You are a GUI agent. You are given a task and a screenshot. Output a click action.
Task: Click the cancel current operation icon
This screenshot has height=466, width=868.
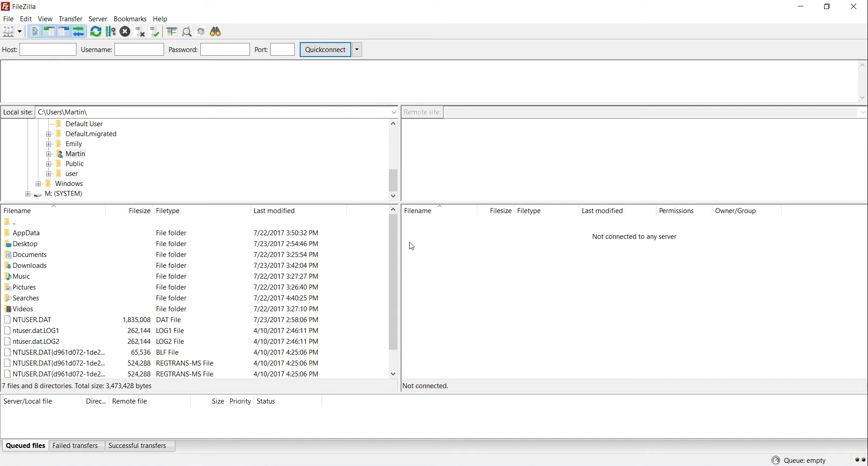(125, 32)
